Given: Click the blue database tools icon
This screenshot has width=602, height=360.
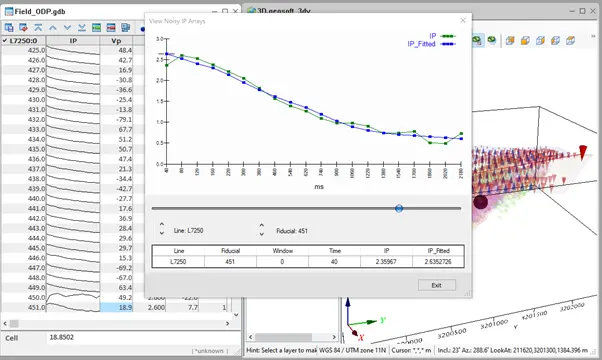Looking at the screenshot, I should tap(126, 28).
